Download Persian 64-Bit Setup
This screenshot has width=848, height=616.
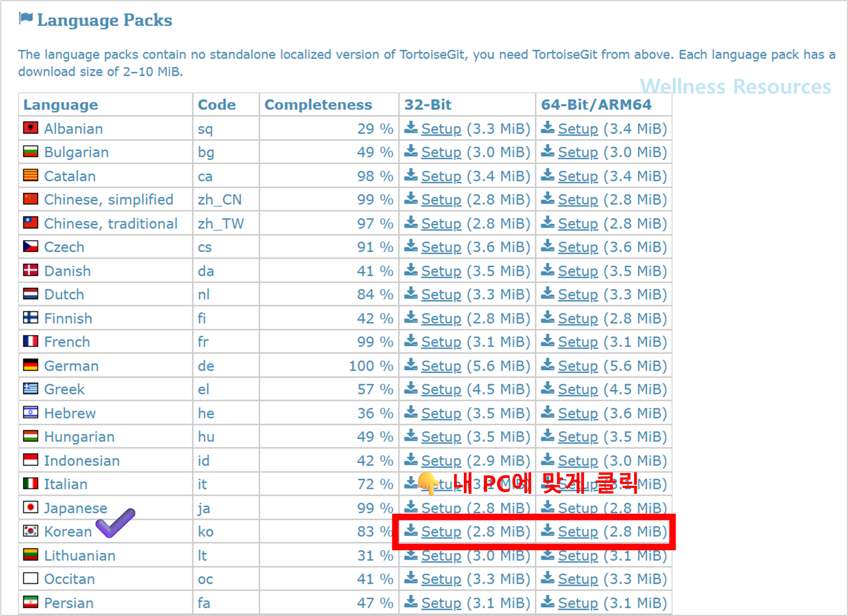tap(578, 603)
